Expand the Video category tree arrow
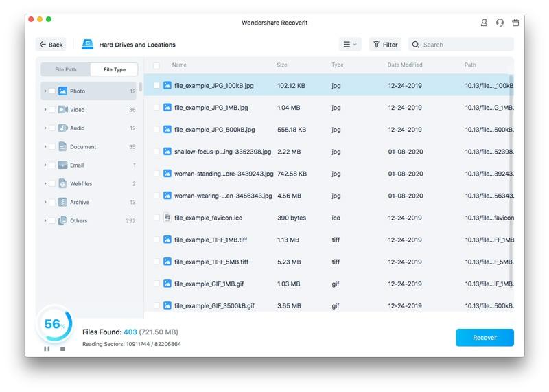 click(x=45, y=110)
